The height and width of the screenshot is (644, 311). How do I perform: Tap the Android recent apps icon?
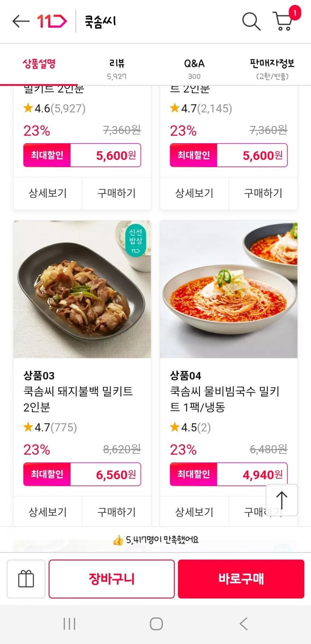(69, 624)
